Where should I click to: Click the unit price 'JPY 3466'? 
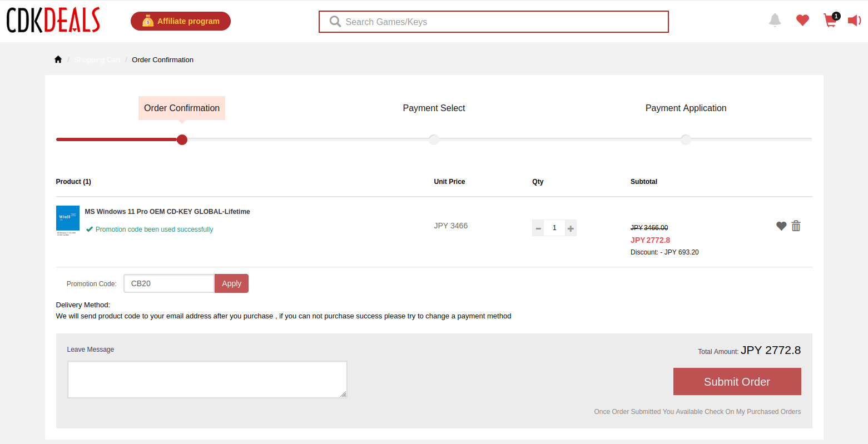point(451,226)
